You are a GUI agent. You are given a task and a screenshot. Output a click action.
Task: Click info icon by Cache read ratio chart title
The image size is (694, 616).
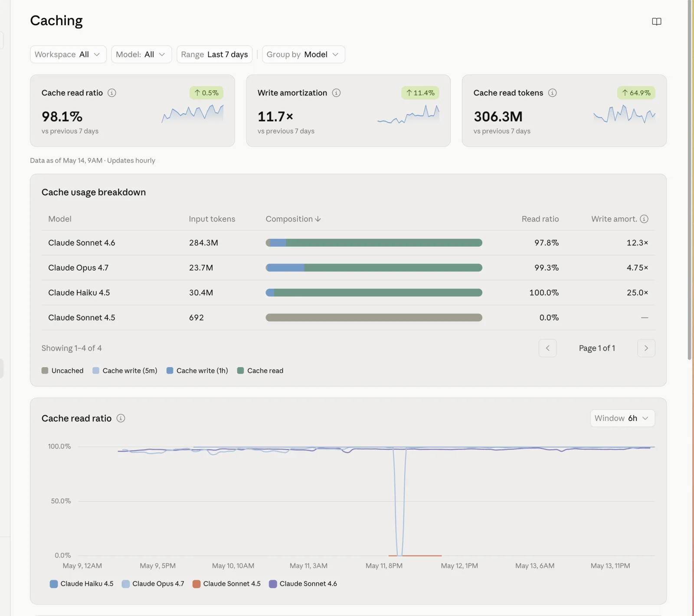[121, 418]
